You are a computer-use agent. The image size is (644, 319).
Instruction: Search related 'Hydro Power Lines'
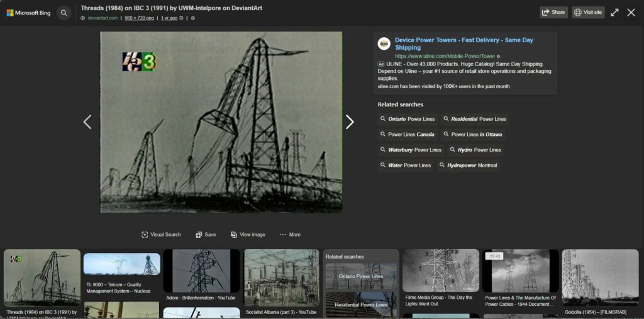tap(475, 150)
